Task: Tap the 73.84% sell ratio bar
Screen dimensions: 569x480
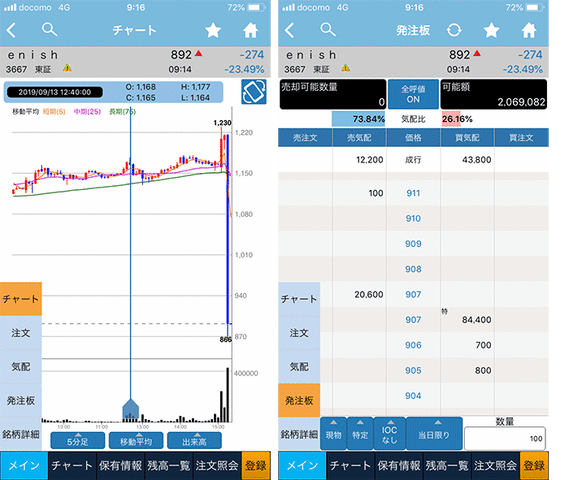Action: pyautogui.click(x=358, y=119)
